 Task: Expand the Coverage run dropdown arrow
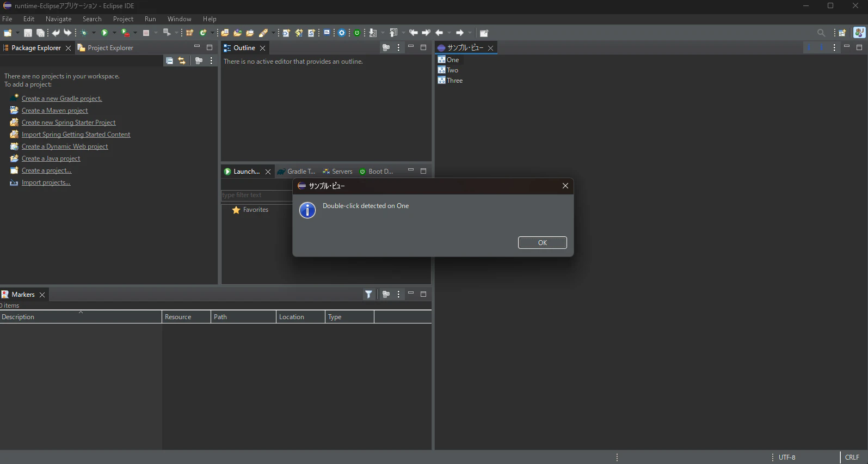pyautogui.click(x=135, y=33)
